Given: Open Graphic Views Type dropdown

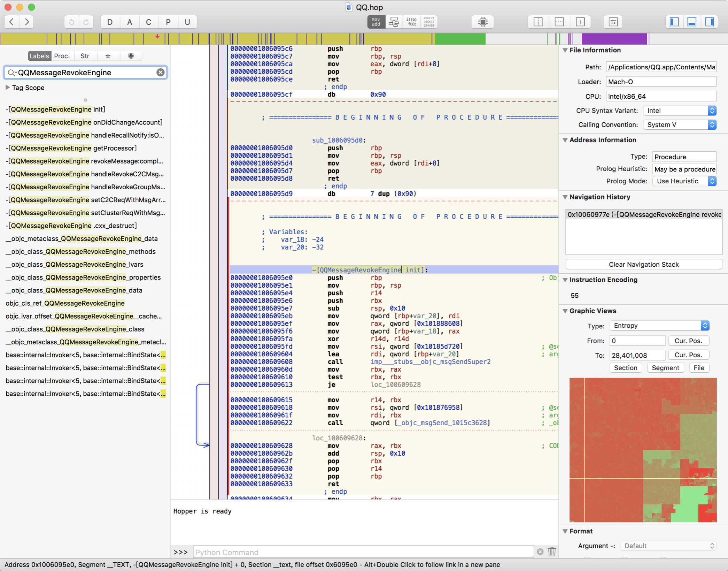Looking at the screenshot, I should [x=659, y=326].
